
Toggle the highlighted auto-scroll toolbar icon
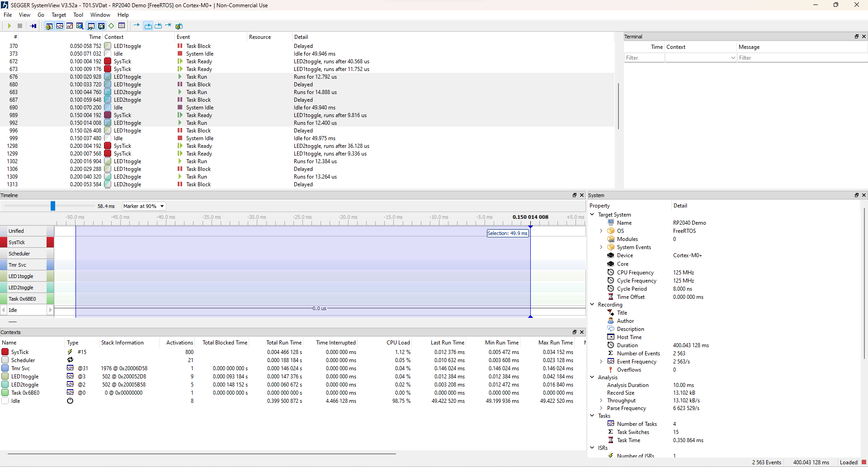(148, 26)
